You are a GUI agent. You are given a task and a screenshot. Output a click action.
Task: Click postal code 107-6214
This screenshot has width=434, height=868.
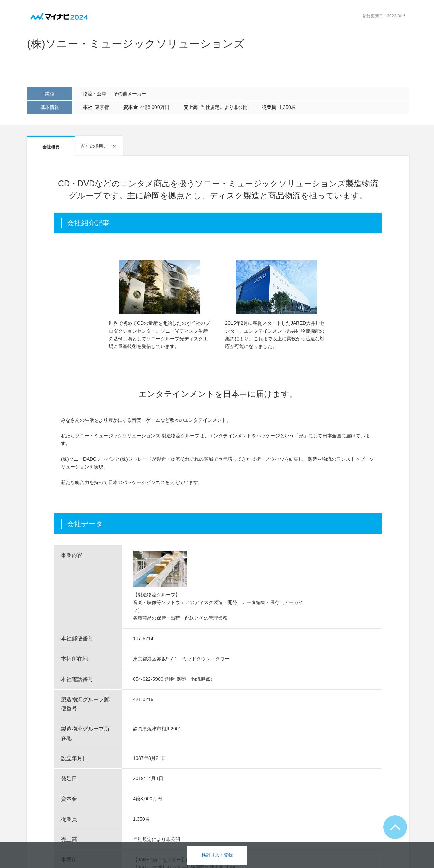pyautogui.click(x=143, y=638)
